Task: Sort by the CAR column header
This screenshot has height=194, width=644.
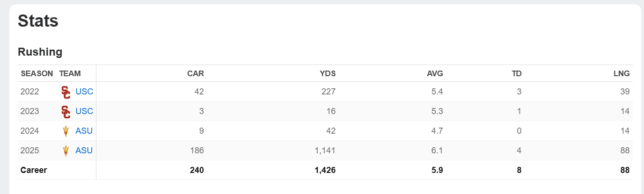Action: pyautogui.click(x=195, y=73)
